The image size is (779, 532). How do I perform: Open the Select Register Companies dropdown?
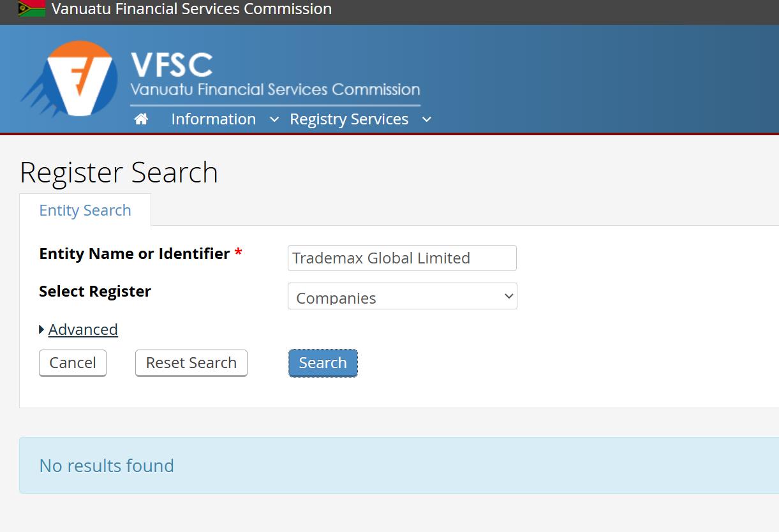402,297
